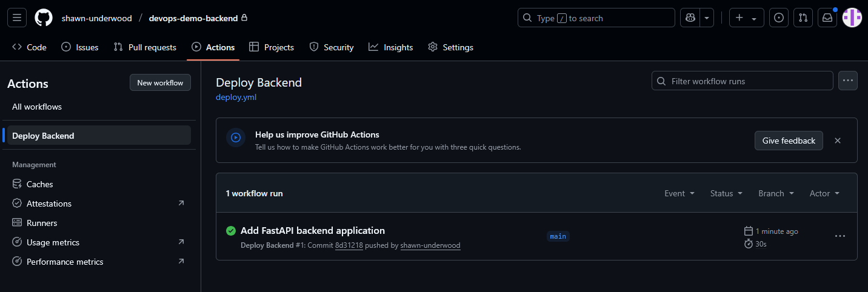
Task: Click the Attestations external link arrow
Action: click(181, 204)
